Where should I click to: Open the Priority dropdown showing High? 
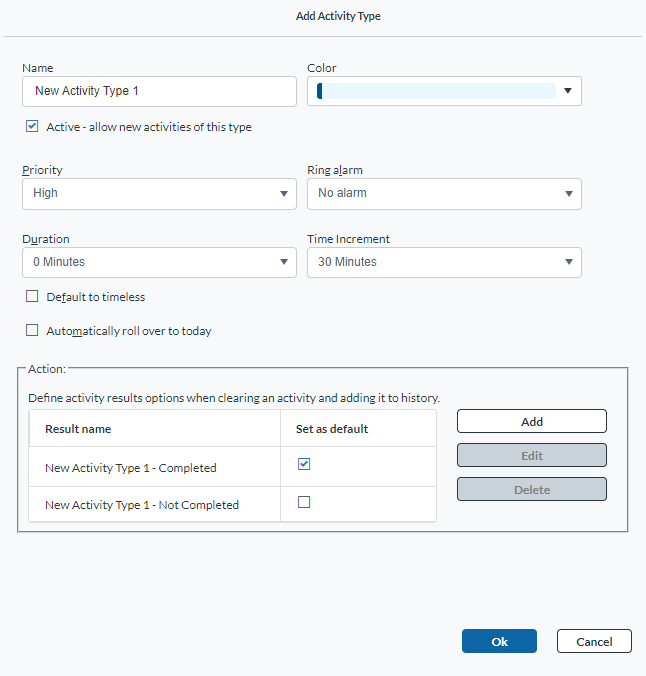[x=159, y=194]
